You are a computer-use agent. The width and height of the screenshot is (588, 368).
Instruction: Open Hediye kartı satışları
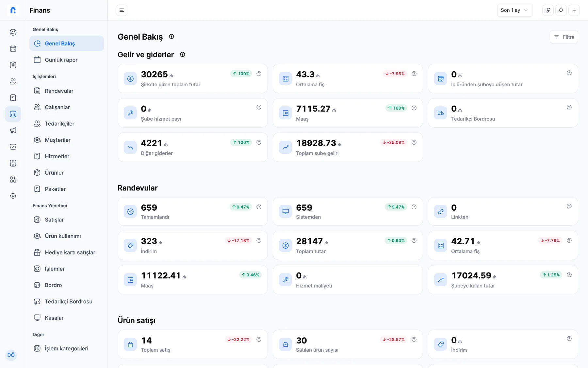(67, 253)
